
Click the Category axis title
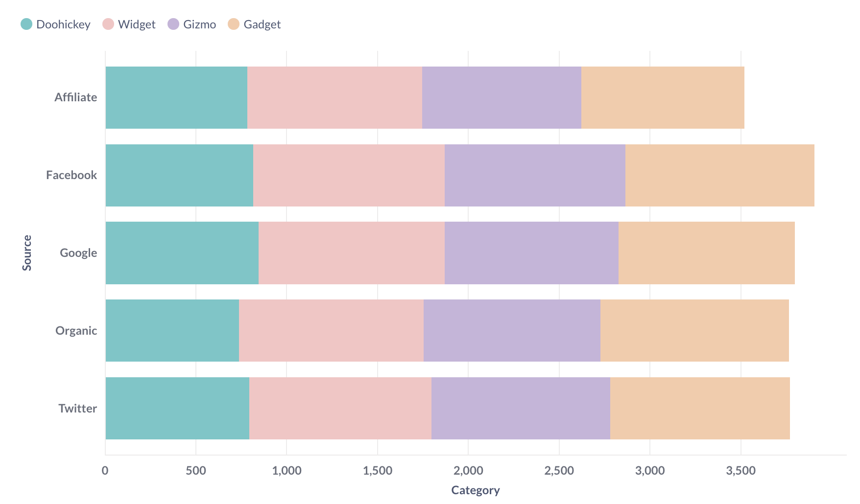pyautogui.click(x=475, y=490)
